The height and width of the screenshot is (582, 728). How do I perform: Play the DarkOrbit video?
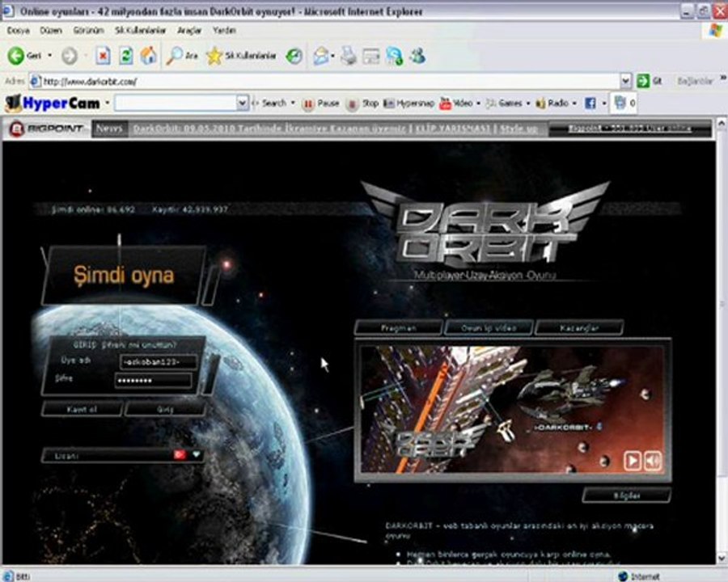tap(633, 461)
